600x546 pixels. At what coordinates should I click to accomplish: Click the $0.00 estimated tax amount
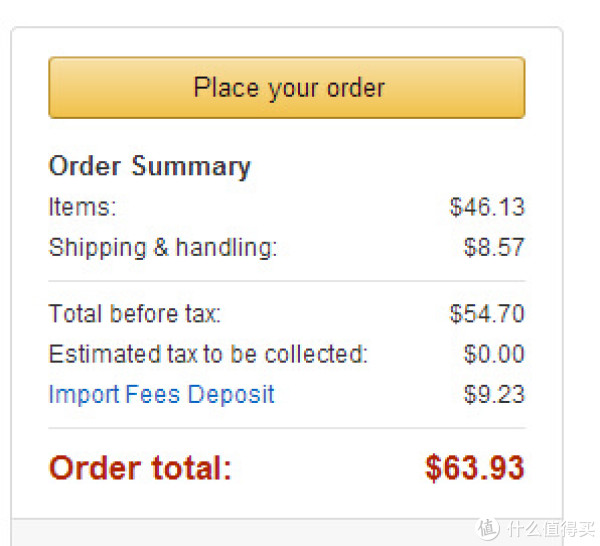click(494, 354)
